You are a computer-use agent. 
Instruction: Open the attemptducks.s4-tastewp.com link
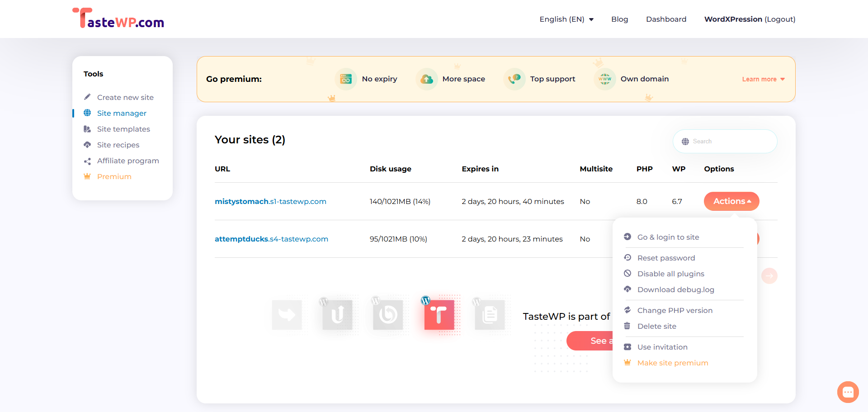pyautogui.click(x=271, y=239)
